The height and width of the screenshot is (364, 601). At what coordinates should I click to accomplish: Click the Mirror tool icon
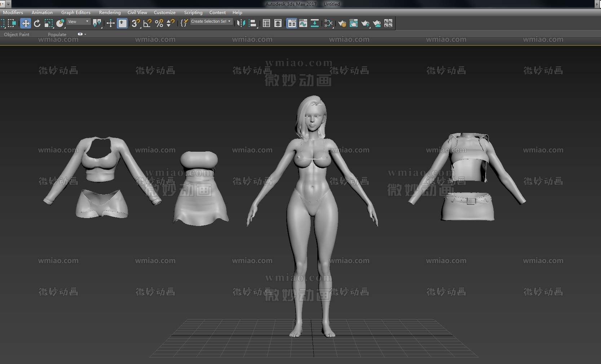pos(241,23)
